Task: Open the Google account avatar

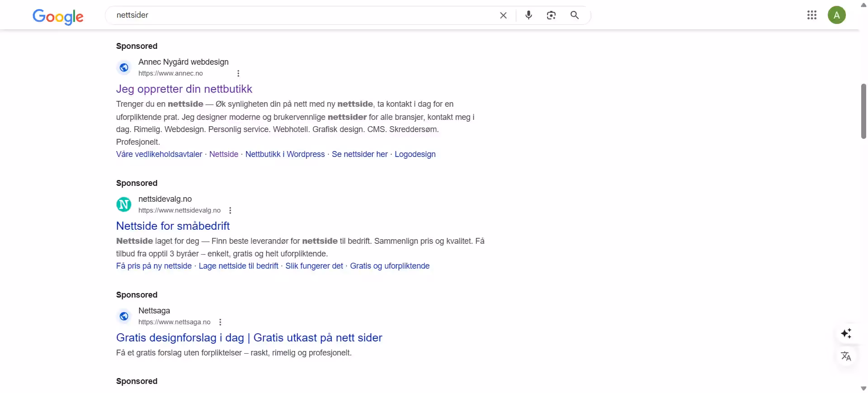Action: click(837, 15)
